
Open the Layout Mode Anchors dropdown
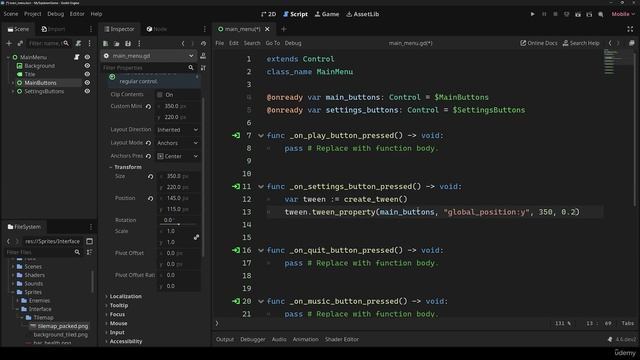[178, 143]
